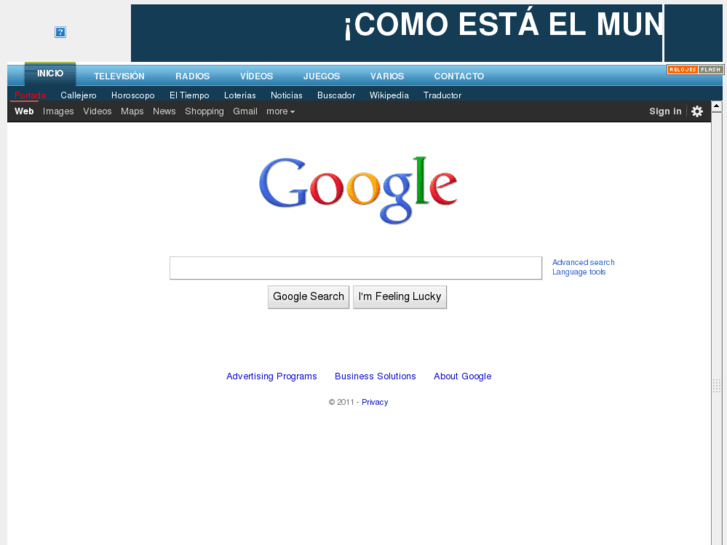Select the Portada submenu item
727x545 pixels.
click(30, 96)
